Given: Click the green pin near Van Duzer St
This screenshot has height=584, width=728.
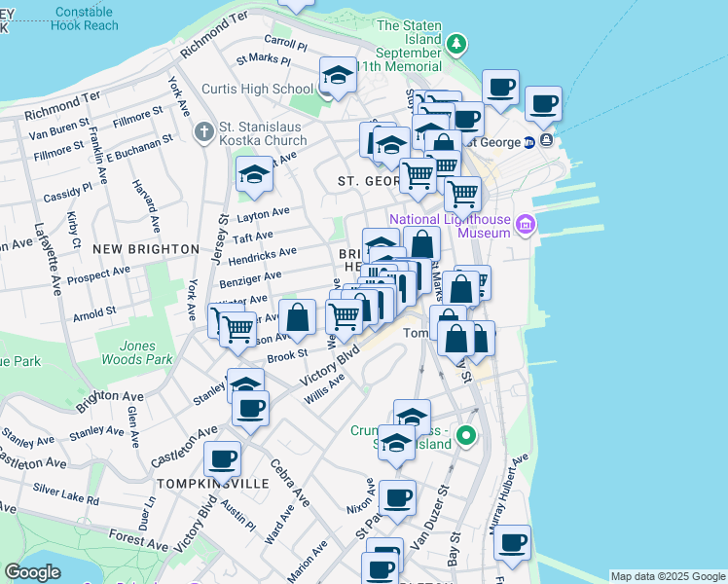Looking at the screenshot, I should pos(467,435).
